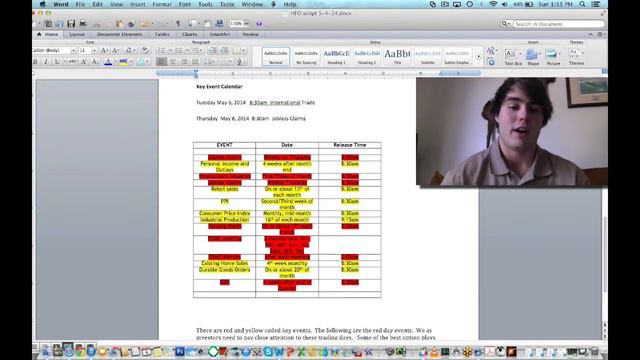Open the Help purple question mark icon
Screen dimensions: 640x360
pyautogui.click(x=259, y=24)
